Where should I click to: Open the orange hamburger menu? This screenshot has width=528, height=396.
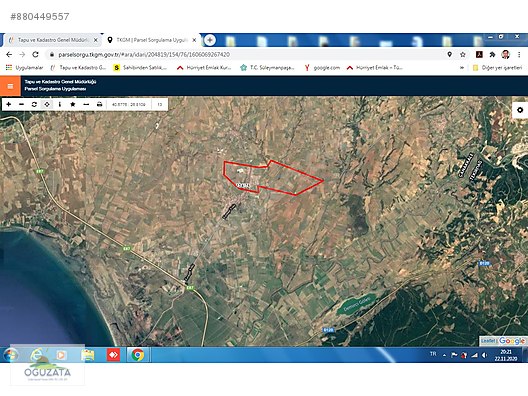pos(10,86)
